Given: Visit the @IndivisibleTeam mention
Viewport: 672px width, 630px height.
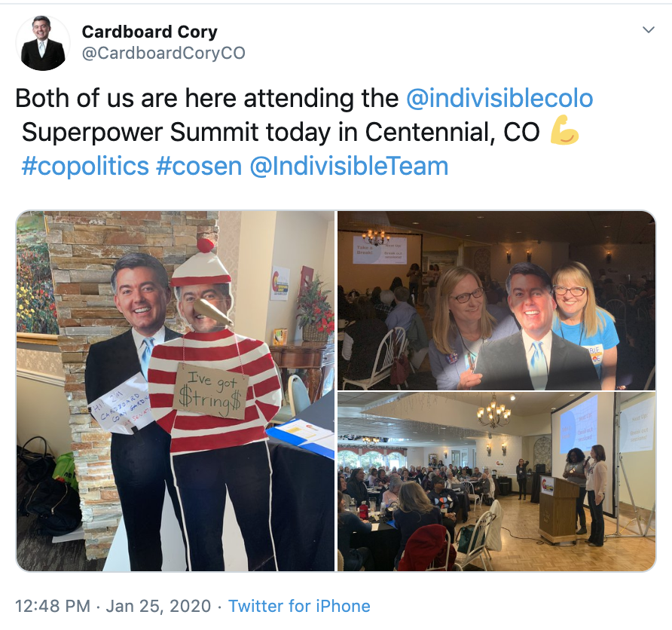Looking at the screenshot, I should point(349,166).
